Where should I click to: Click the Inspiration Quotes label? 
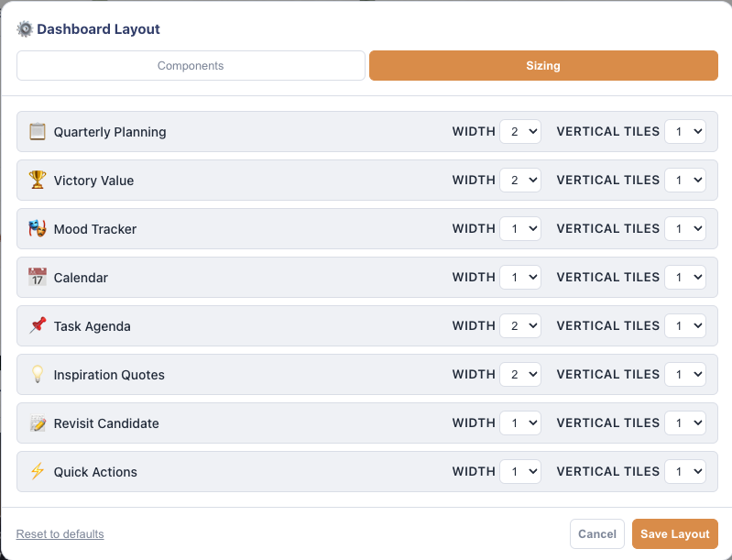[x=109, y=375]
